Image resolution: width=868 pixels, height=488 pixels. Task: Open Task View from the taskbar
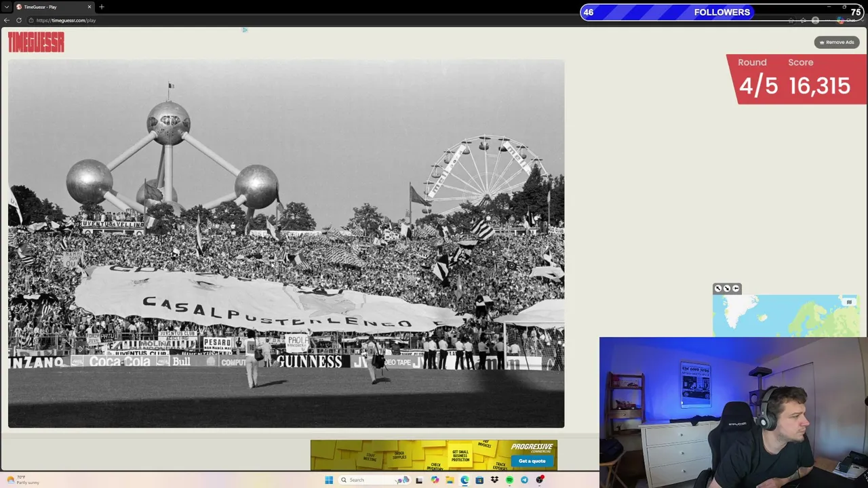[x=419, y=480]
